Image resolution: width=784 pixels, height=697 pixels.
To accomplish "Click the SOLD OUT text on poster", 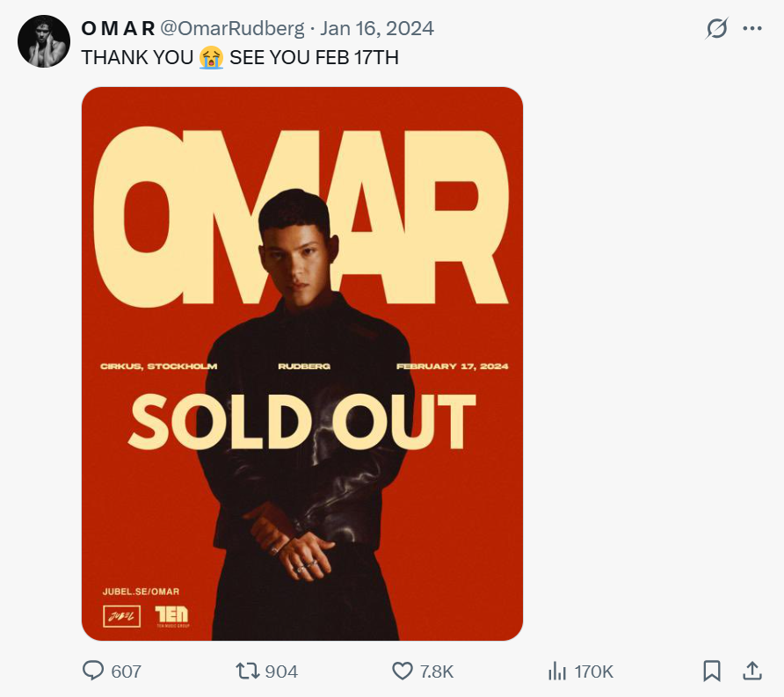I will coord(302,421).
